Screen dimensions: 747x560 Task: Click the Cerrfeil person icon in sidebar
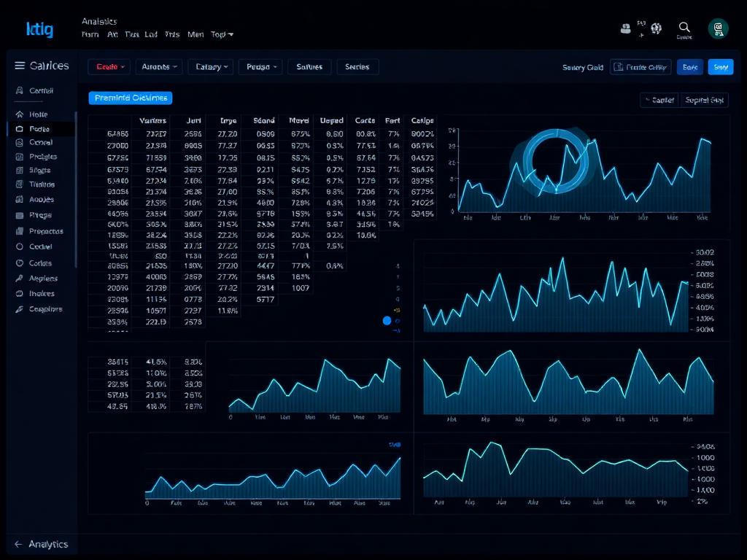20,90
